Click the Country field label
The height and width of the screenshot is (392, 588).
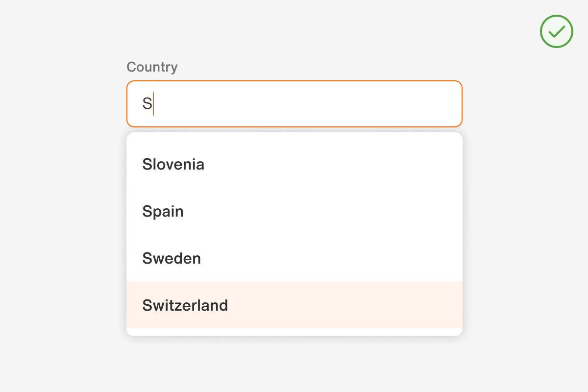pos(152,67)
